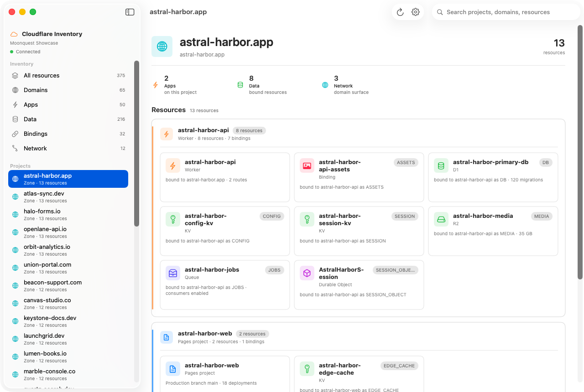Open halo-forms.io project
Screen dimensions: 584x392
click(68, 215)
